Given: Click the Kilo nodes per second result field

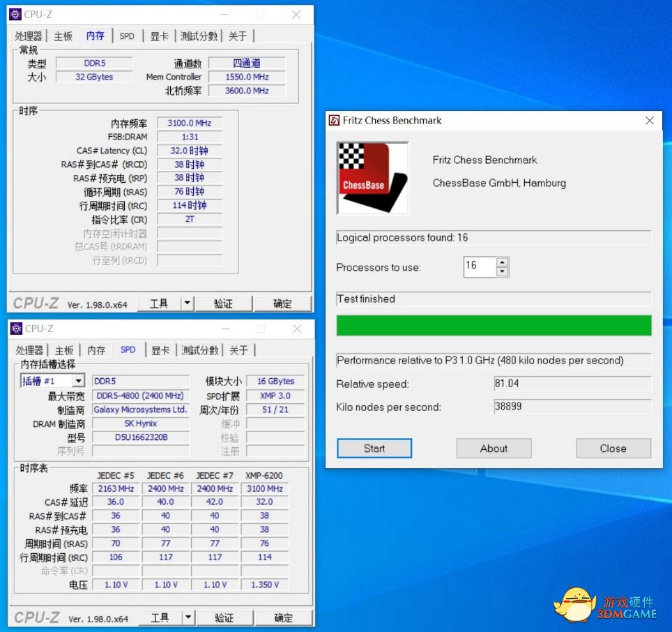Looking at the screenshot, I should pos(573,406).
